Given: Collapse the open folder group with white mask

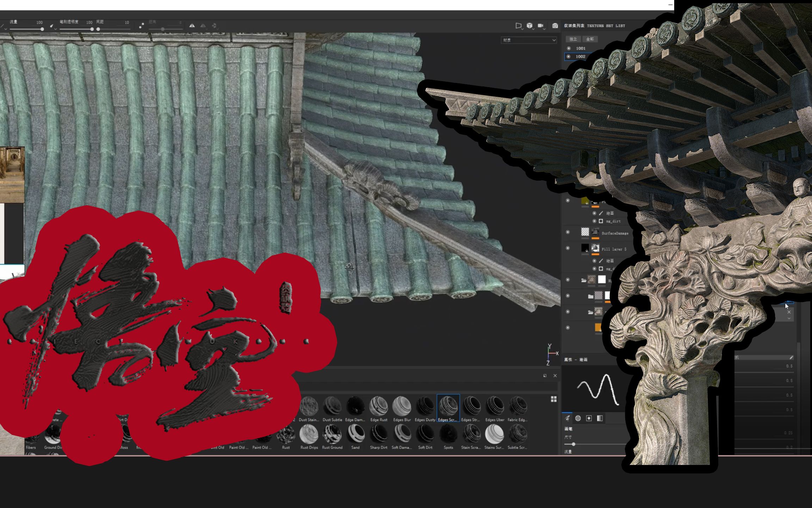Looking at the screenshot, I should [584, 280].
